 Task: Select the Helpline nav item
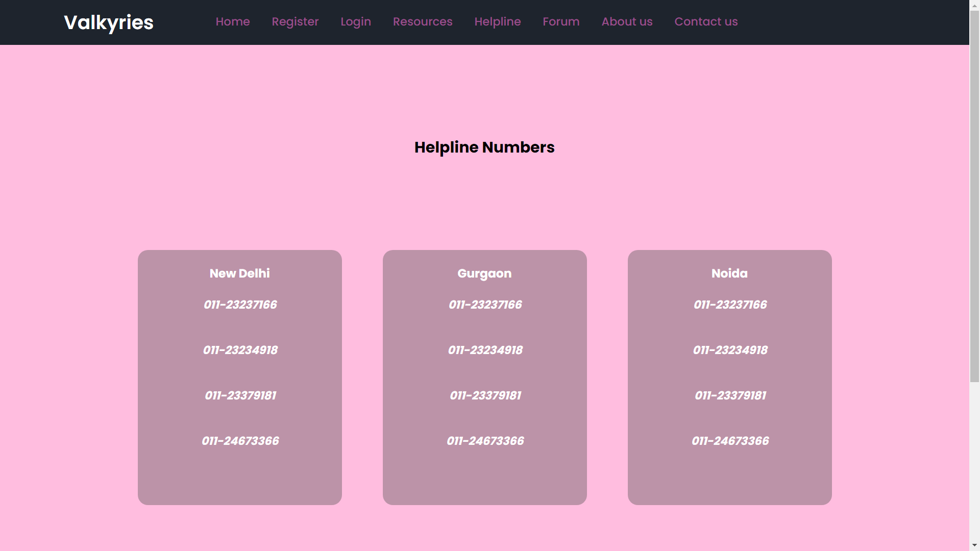pos(498,21)
